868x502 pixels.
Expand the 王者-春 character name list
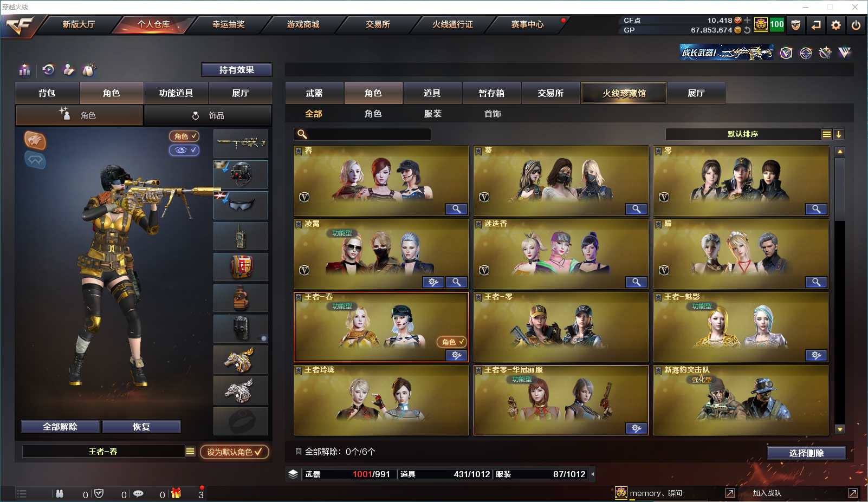click(x=190, y=451)
